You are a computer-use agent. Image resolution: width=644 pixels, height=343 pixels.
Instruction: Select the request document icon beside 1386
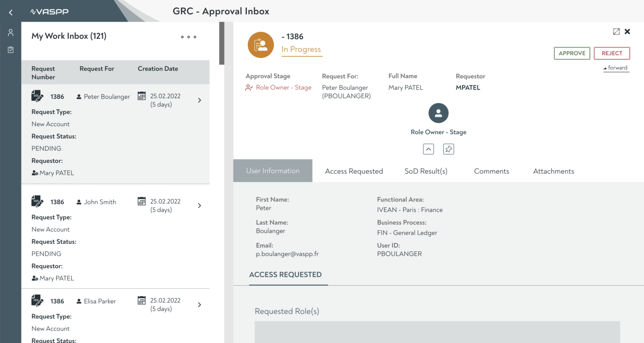(38, 96)
